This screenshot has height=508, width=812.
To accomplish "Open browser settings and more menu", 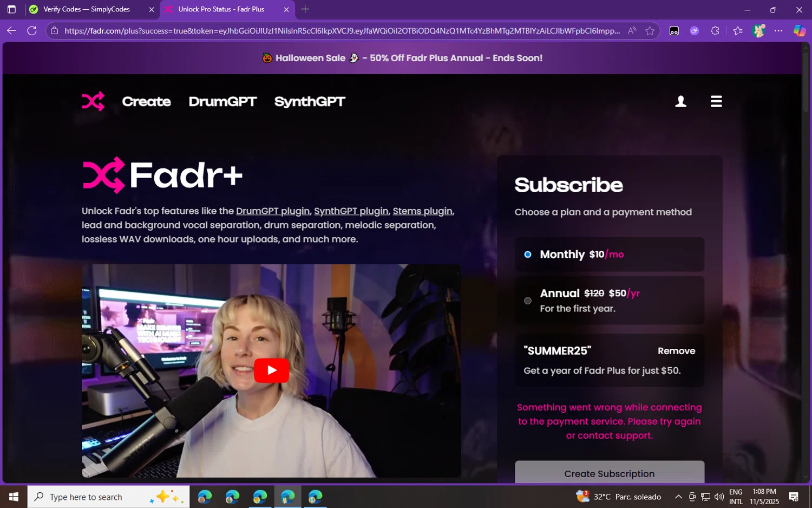I will [x=778, y=31].
